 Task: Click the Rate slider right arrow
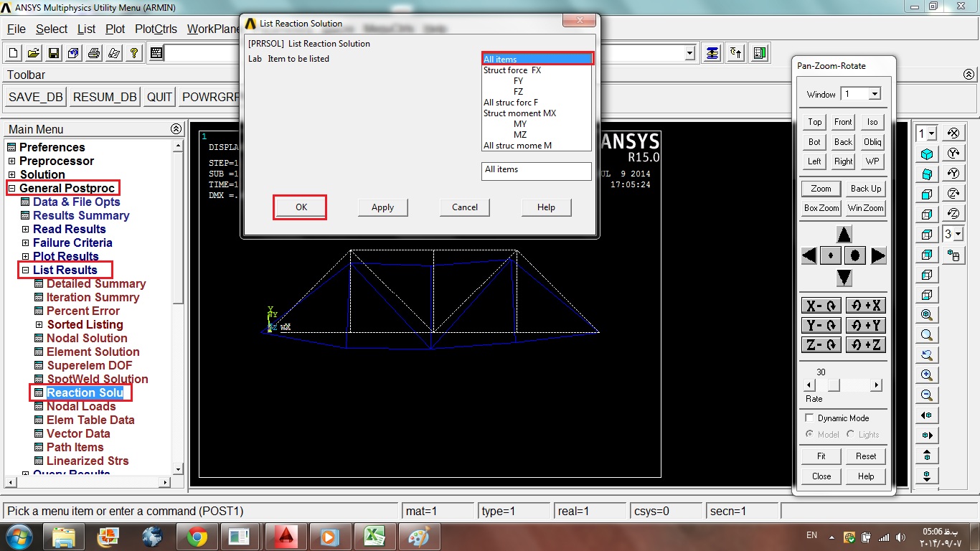876,385
